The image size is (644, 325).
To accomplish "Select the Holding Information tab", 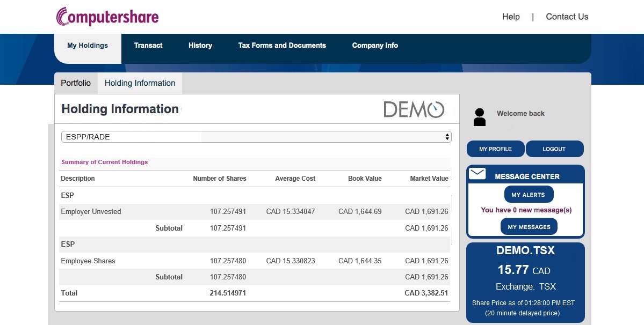I will 140,83.
